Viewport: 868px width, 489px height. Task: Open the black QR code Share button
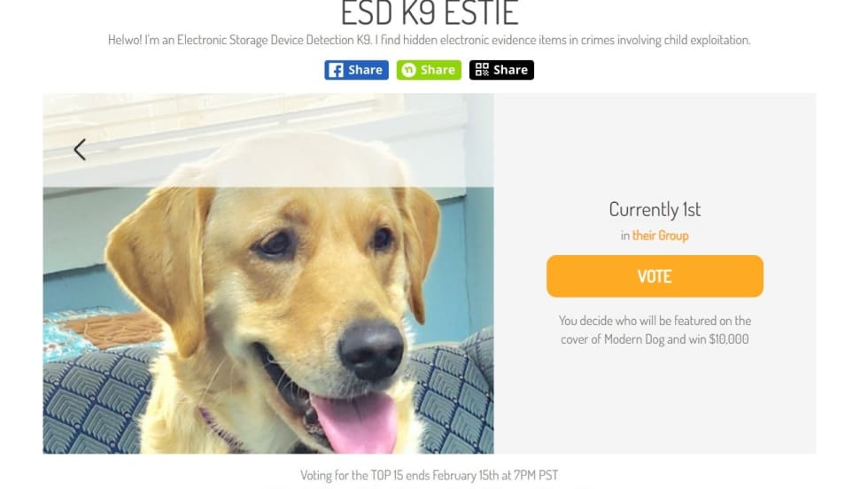[501, 70]
